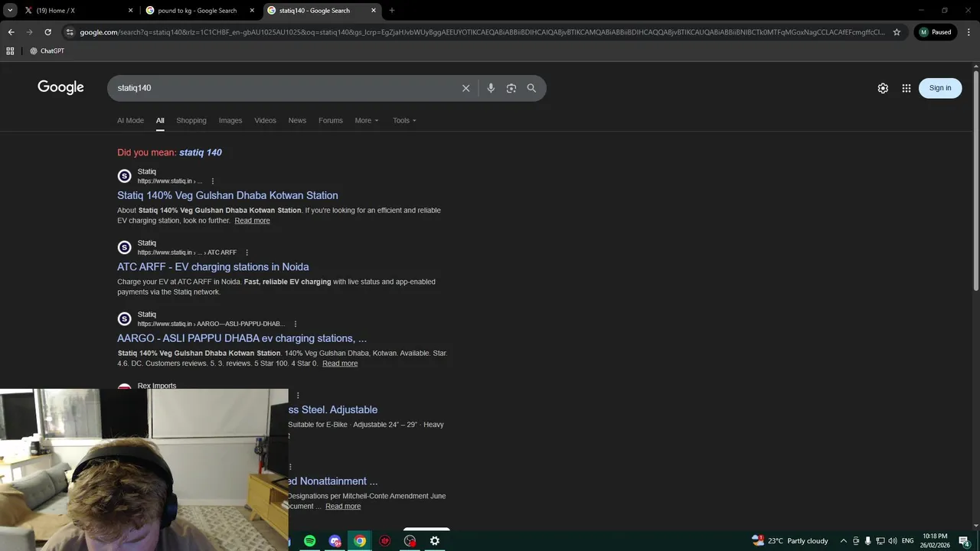This screenshot has width=980, height=551.
Task: Bookmark this page with the star
Action: (897, 32)
